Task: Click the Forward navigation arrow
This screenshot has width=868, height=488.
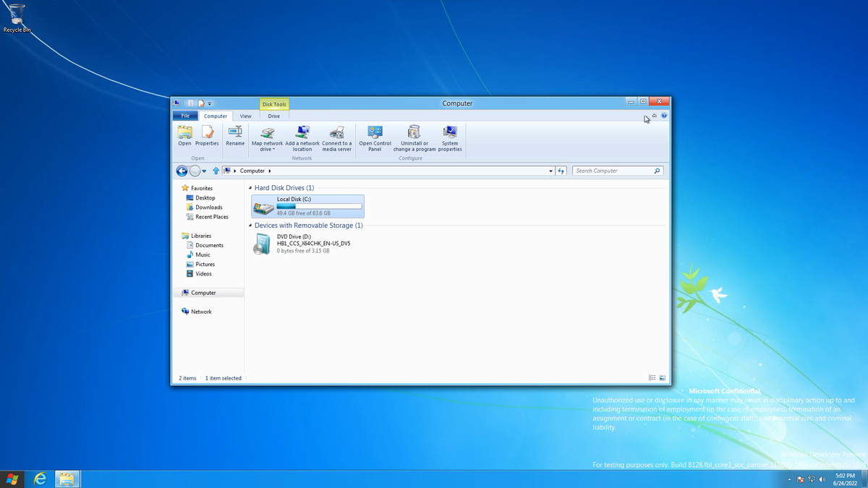Action: 195,171
